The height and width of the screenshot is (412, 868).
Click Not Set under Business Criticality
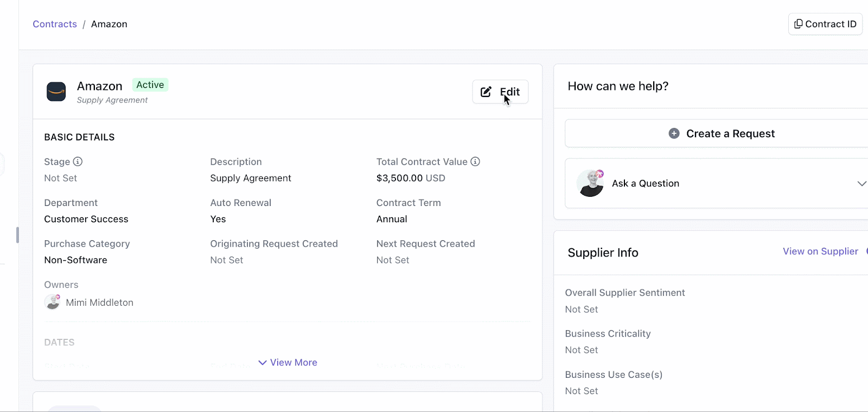point(582,350)
